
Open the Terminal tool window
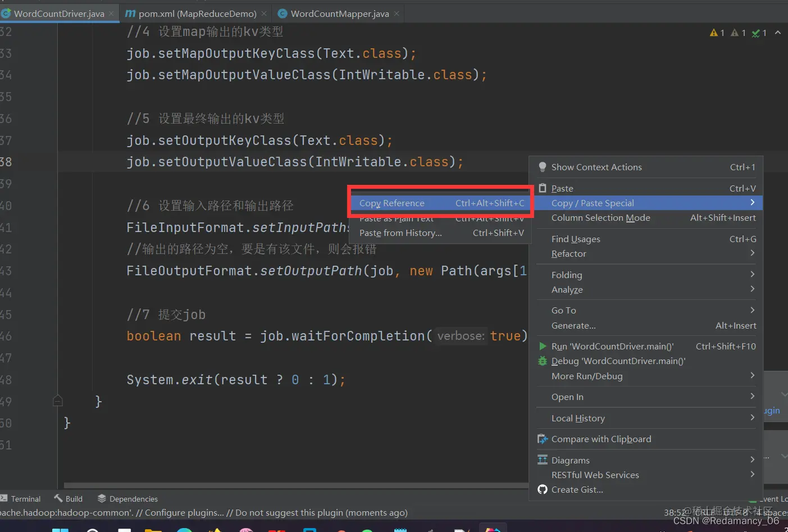[x=21, y=499]
